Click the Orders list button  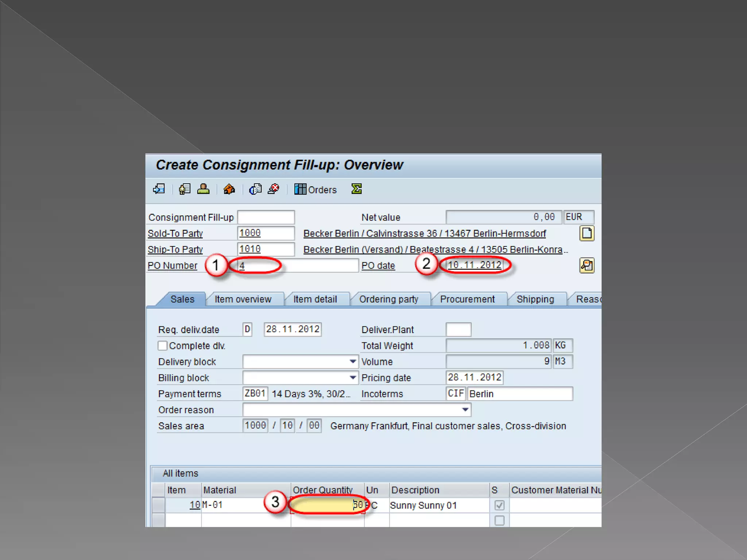click(x=316, y=189)
